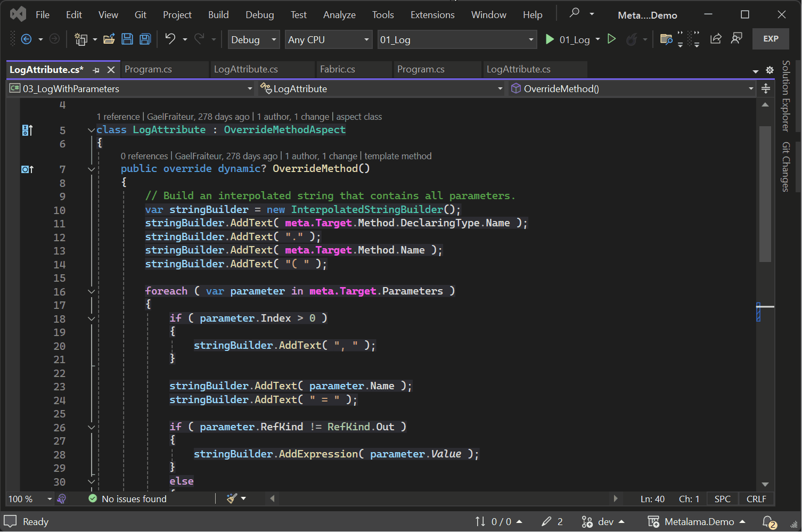
Task: Open the Any CPU platform dropdown
Action: coord(329,39)
